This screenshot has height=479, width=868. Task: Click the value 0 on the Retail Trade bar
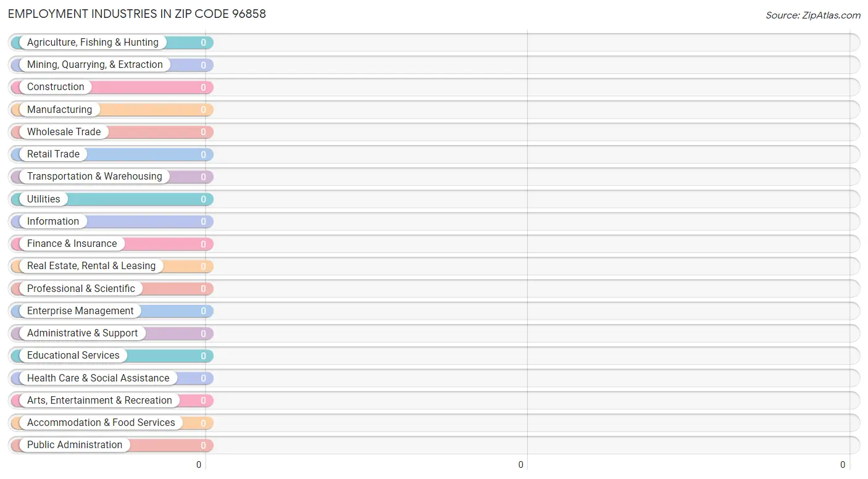coord(203,155)
